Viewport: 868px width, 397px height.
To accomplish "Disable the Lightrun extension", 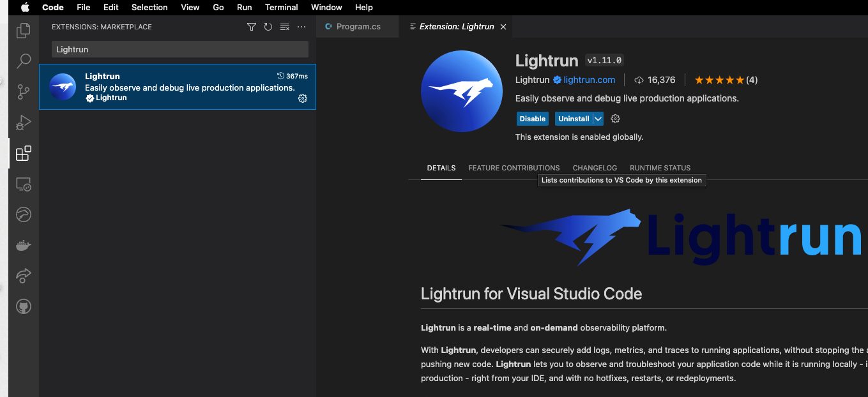I will point(532,119).
